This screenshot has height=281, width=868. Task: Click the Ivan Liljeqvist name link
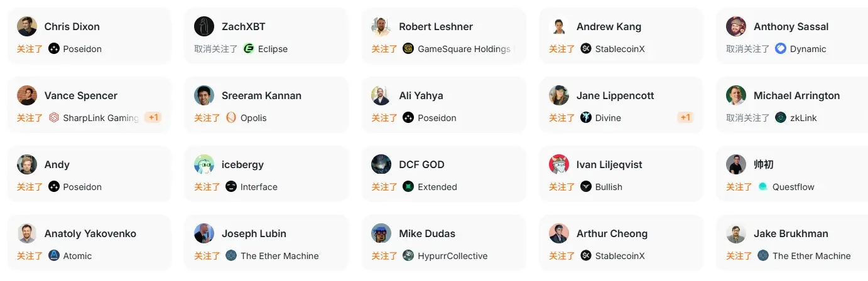[x=609, y=164]
